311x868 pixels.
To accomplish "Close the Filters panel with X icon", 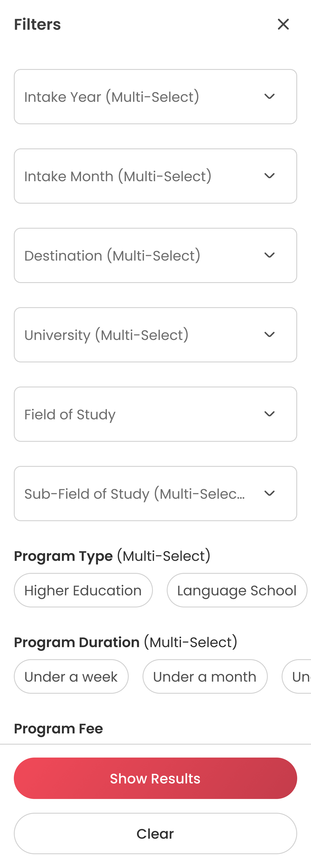I will pos(283,24).
